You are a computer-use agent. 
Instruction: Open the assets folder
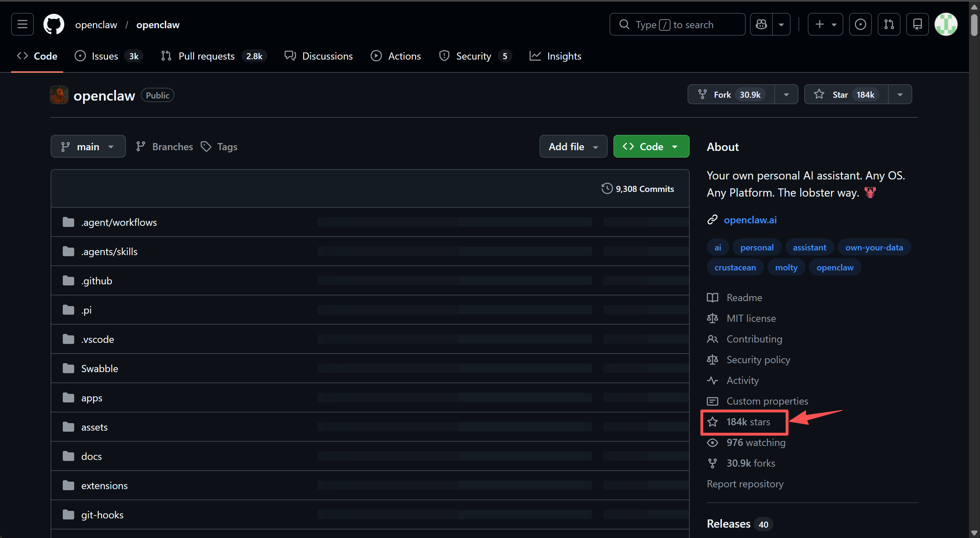pyautogui.click(x=95, y=427)
